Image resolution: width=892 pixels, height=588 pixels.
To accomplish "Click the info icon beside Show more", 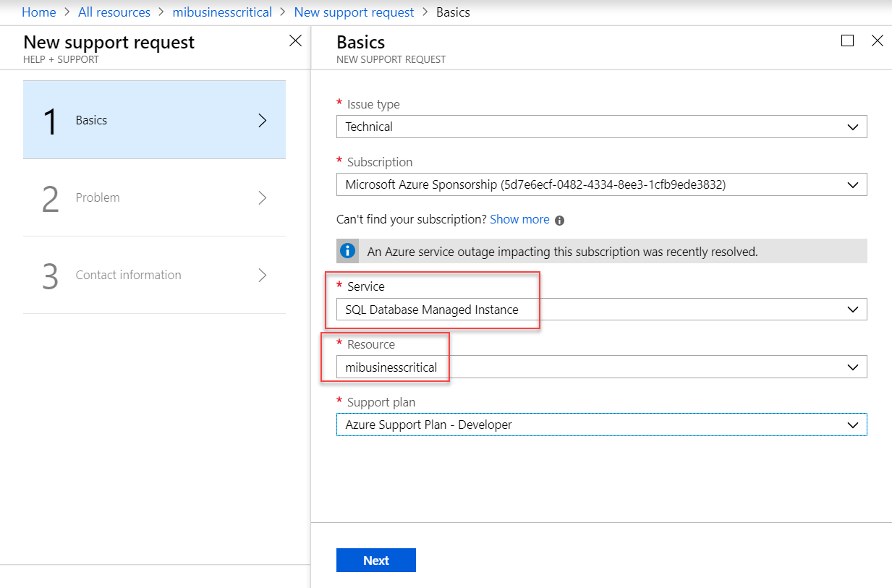I will tap(560, 220).
